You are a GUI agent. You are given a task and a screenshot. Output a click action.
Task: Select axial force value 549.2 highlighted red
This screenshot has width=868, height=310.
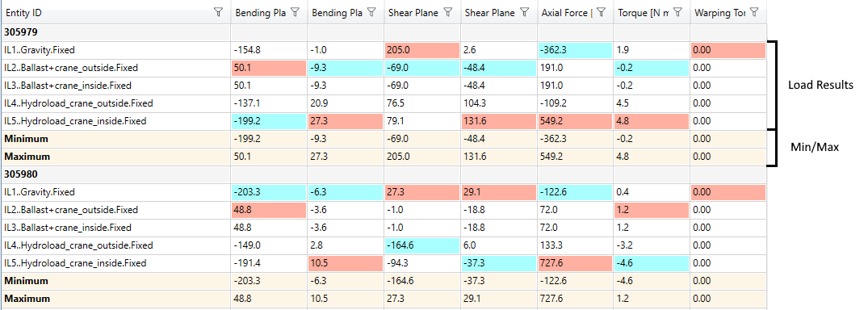click(x=575, y=121)
